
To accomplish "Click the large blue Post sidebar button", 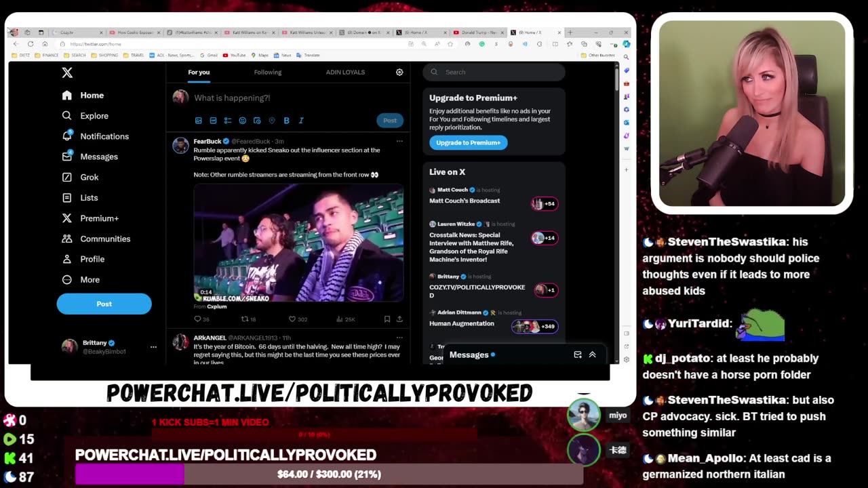I will [104, 304].
